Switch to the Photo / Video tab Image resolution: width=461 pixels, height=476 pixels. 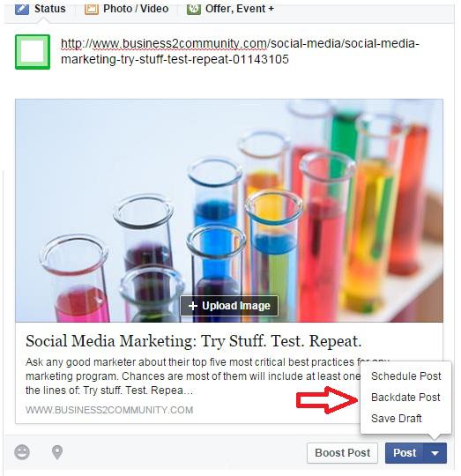[x=127, y=9]
